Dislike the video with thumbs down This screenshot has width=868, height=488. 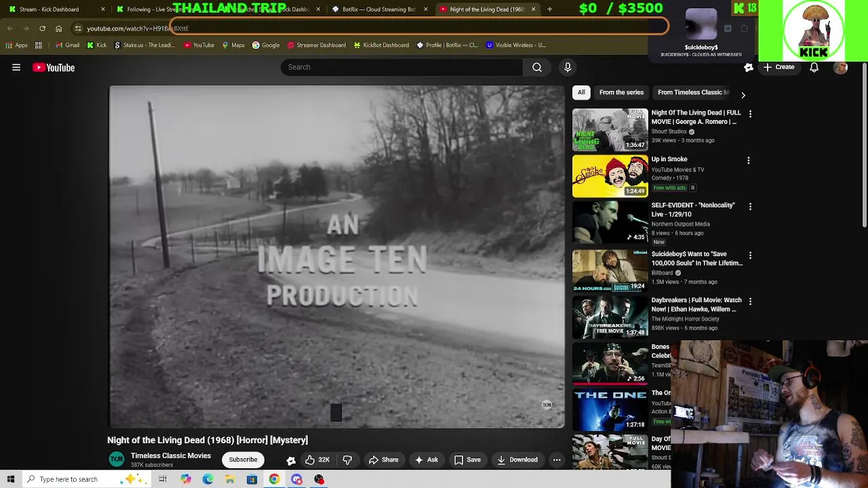[347, 460]
